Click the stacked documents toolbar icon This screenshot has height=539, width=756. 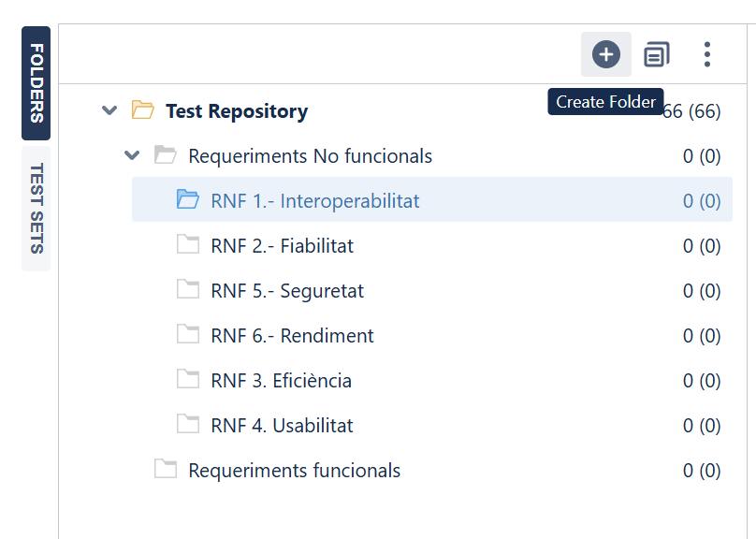tap(657, 54)
